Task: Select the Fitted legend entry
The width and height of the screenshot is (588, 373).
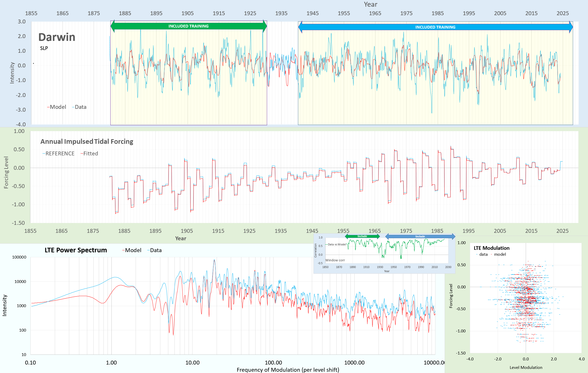Action: (90, 154)
